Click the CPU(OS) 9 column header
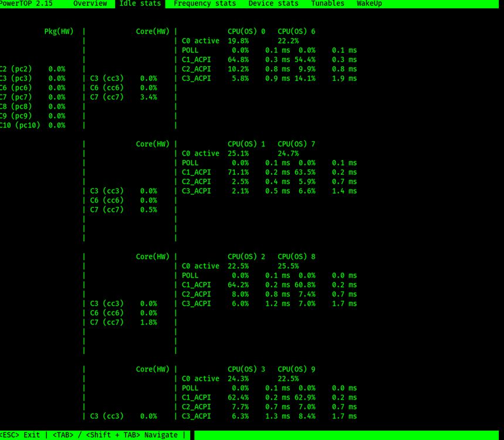Image resolution: width=504 pixels, height=440 pixels. click(x=296, y=369)
